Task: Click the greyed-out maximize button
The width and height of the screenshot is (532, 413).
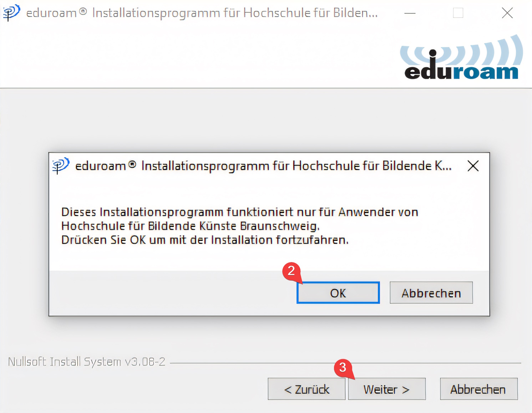Action: [x=458, y=13]
